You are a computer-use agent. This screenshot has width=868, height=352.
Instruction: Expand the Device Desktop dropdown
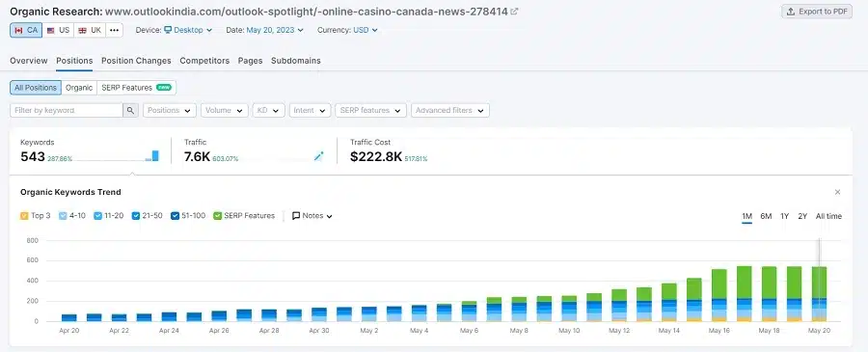pos(188,31)
